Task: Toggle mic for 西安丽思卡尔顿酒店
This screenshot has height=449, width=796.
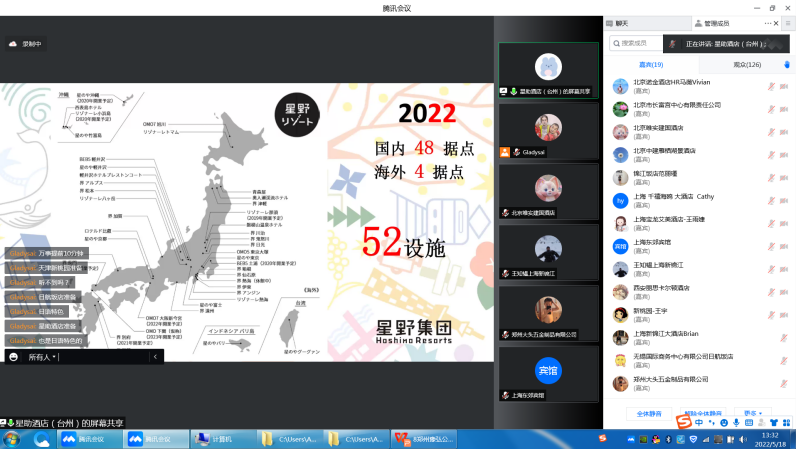Action: coord(771,293)
